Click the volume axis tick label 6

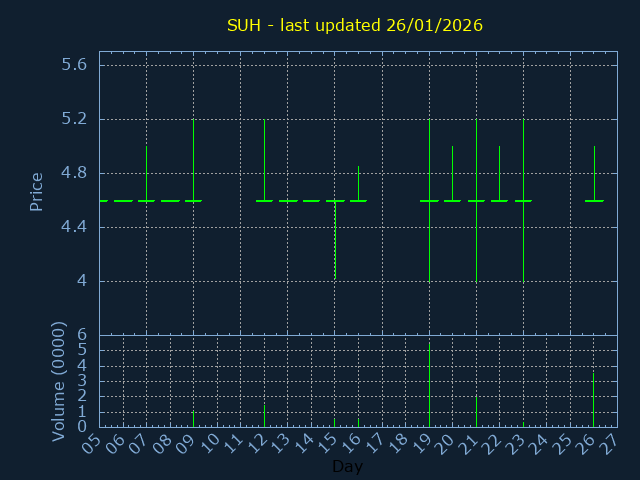tap(84, 335)
